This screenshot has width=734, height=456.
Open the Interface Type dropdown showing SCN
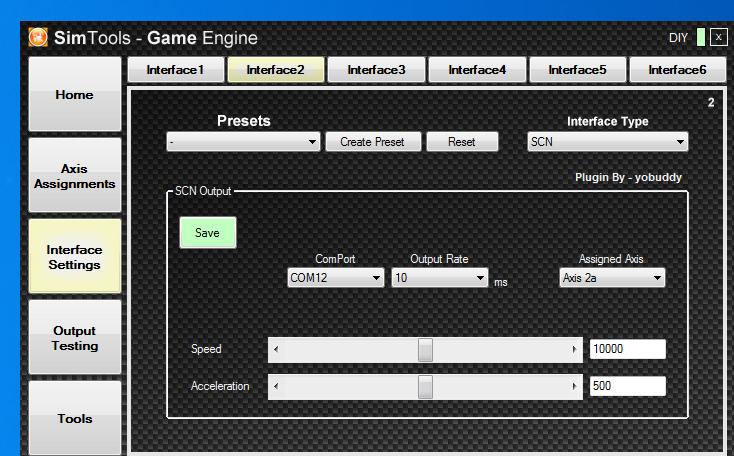(608, 142)
